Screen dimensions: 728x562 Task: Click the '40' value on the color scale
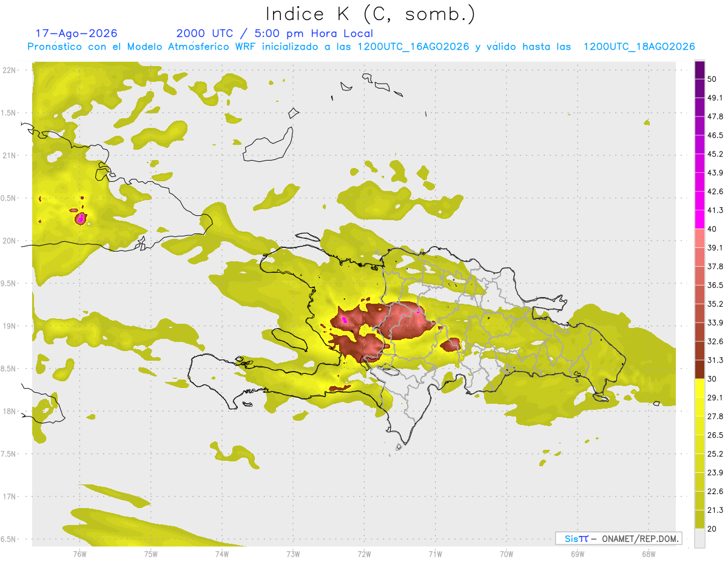point(713,229)
